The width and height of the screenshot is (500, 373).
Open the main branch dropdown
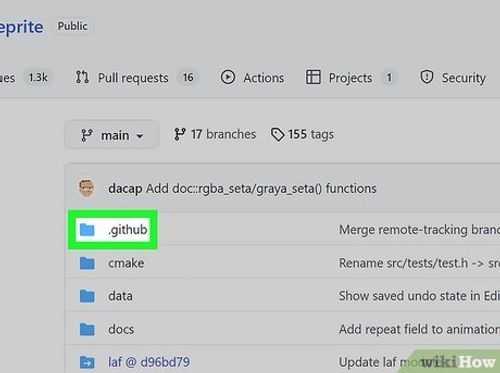pyautogui.click(x=112, y=135)
